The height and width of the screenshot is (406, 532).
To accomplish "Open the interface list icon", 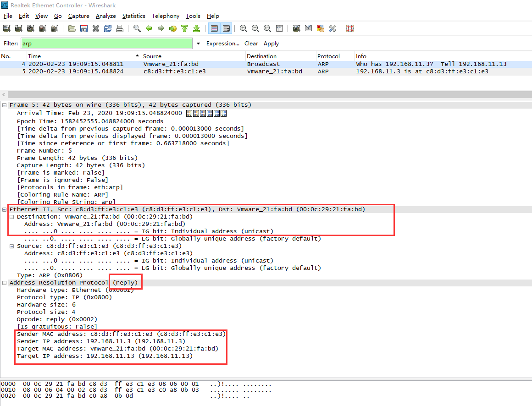I will 6,28.
